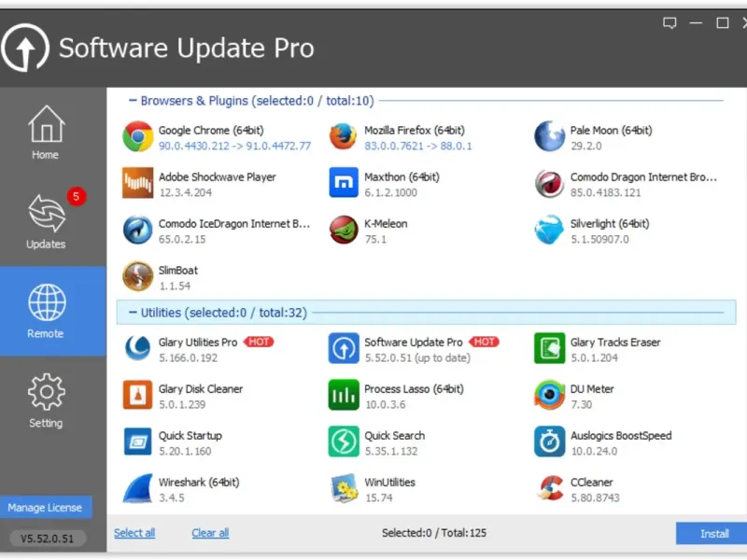Click the Manage License button
Image resolution: width=747 pixels, height=560 pixels.
45,508
